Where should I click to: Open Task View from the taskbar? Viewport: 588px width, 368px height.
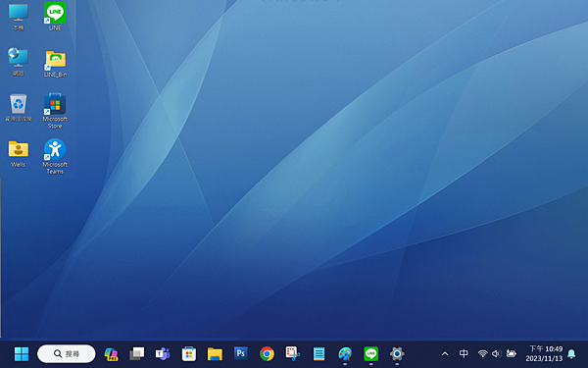pyautogui.click(x=137, y=353)
